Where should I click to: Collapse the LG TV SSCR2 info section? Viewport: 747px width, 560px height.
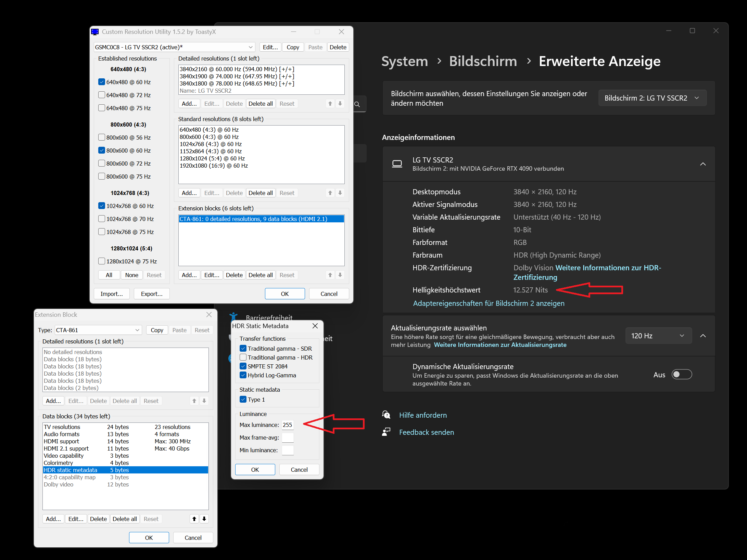click(x=703, y=164)
